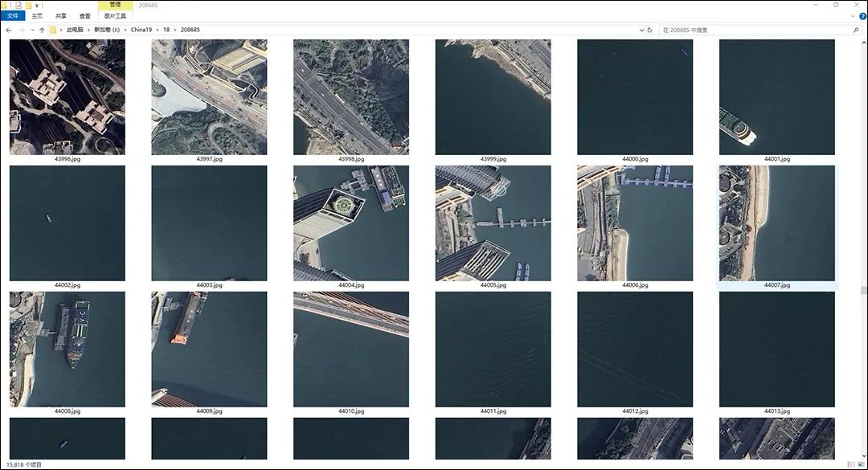Go up one folder level
The width and height of the screenshot is (868, 470).
[x=42, y=30]
